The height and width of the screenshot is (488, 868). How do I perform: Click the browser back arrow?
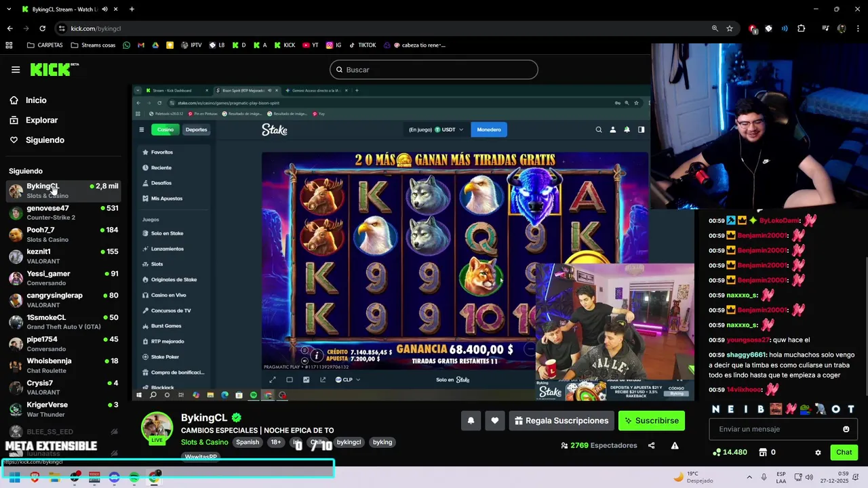[x=9, y=28]
